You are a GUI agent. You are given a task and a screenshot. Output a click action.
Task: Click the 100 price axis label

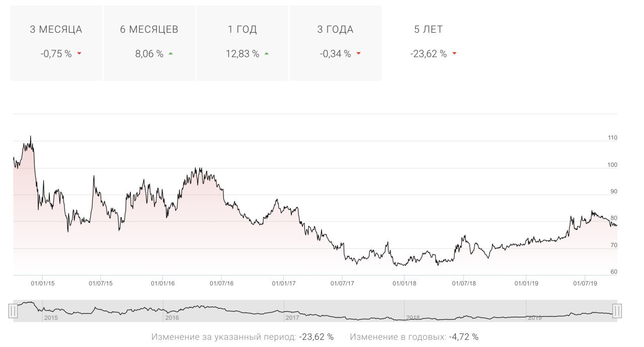point(612,165)
